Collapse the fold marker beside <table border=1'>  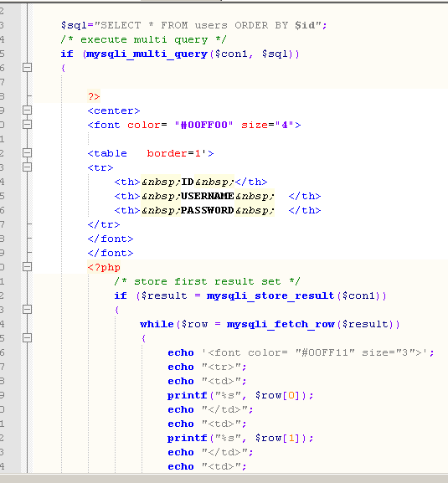point(27,153)
